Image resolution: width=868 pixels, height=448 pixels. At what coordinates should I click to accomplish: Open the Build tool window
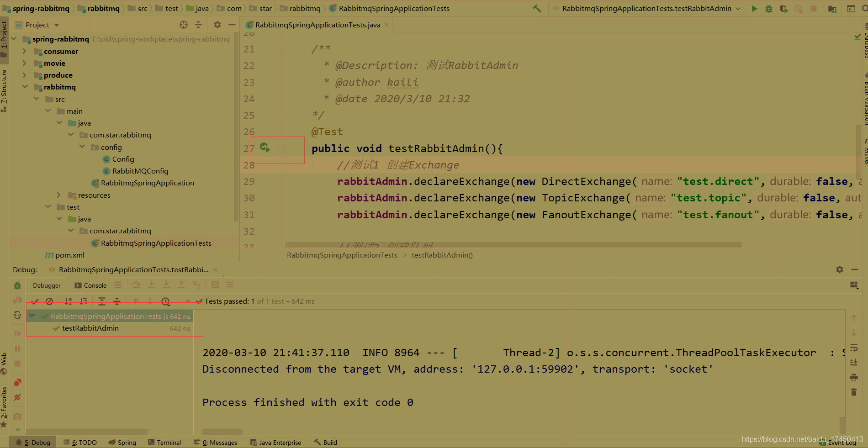pyautogui.click(x=325, y=443)
